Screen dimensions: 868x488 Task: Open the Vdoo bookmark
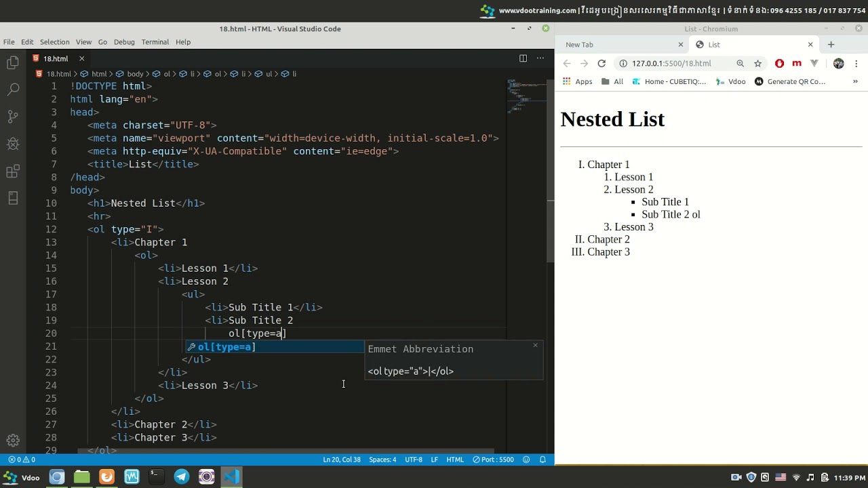(730, 81)
